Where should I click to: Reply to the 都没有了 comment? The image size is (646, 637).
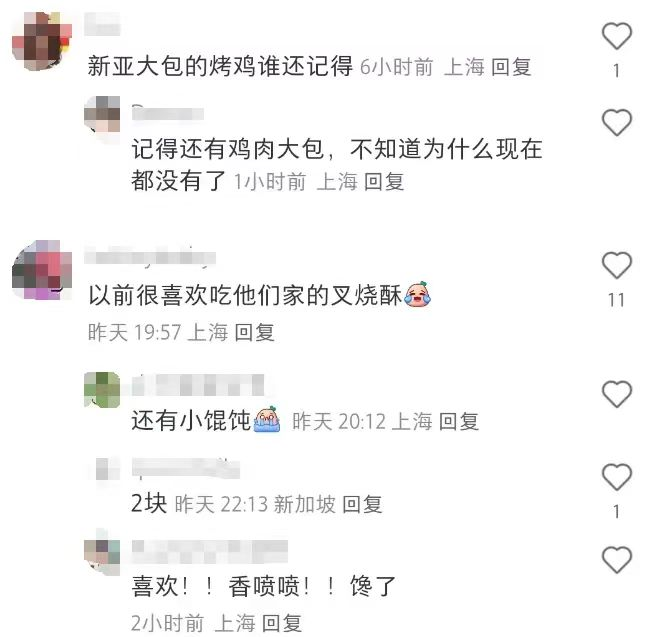[384, 182]
